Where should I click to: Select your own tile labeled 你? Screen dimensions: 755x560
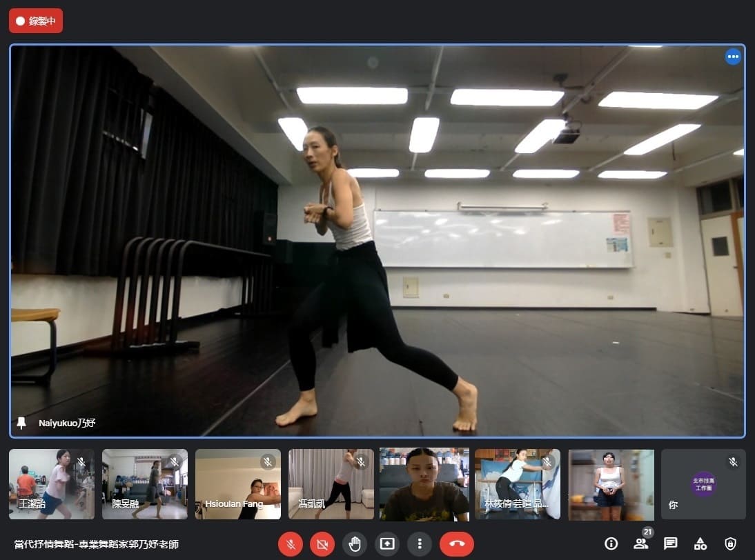click(x=703, y=484)
